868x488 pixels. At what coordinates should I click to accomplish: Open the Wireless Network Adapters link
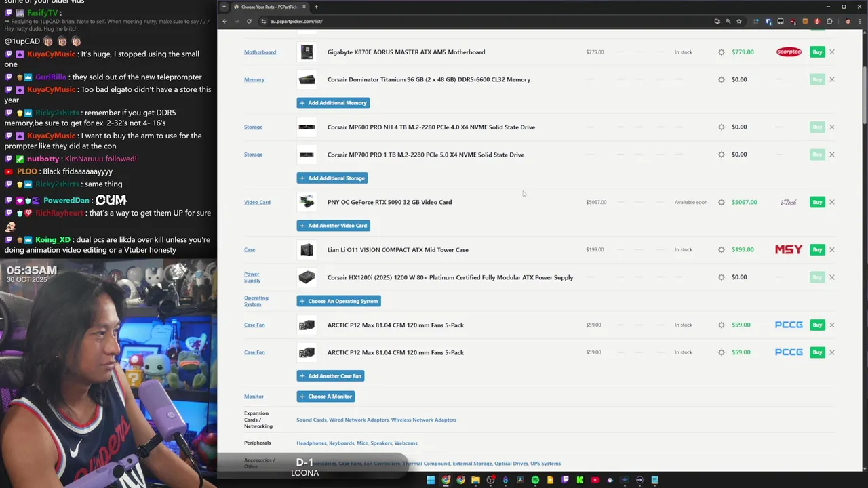pos(424,420)
